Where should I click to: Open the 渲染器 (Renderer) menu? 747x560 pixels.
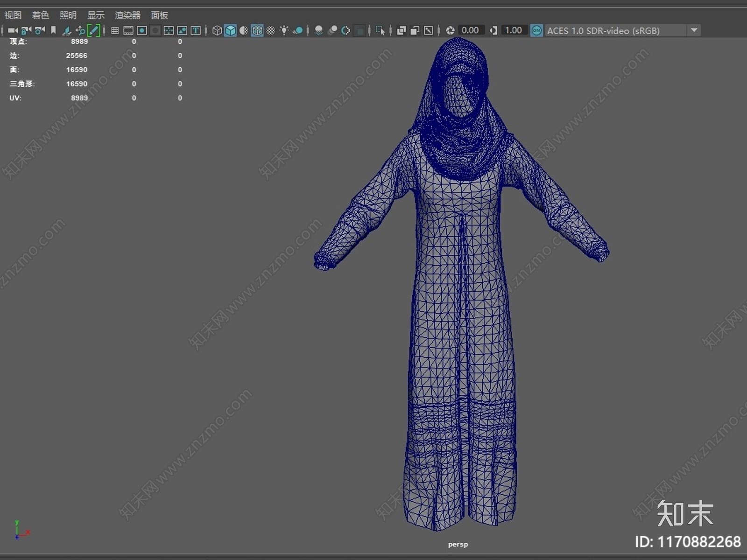point(127,15)
